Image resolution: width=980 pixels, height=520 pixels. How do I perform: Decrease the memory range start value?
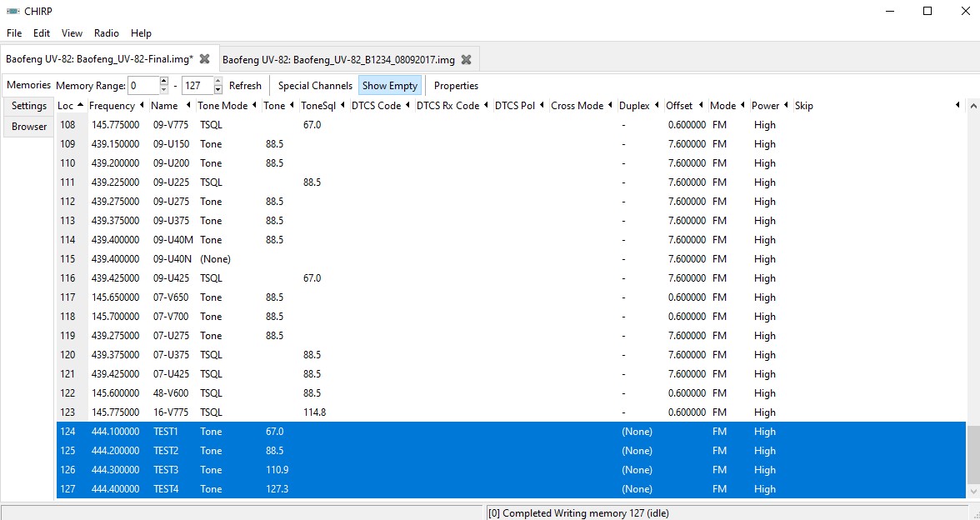tap(164, 90)
